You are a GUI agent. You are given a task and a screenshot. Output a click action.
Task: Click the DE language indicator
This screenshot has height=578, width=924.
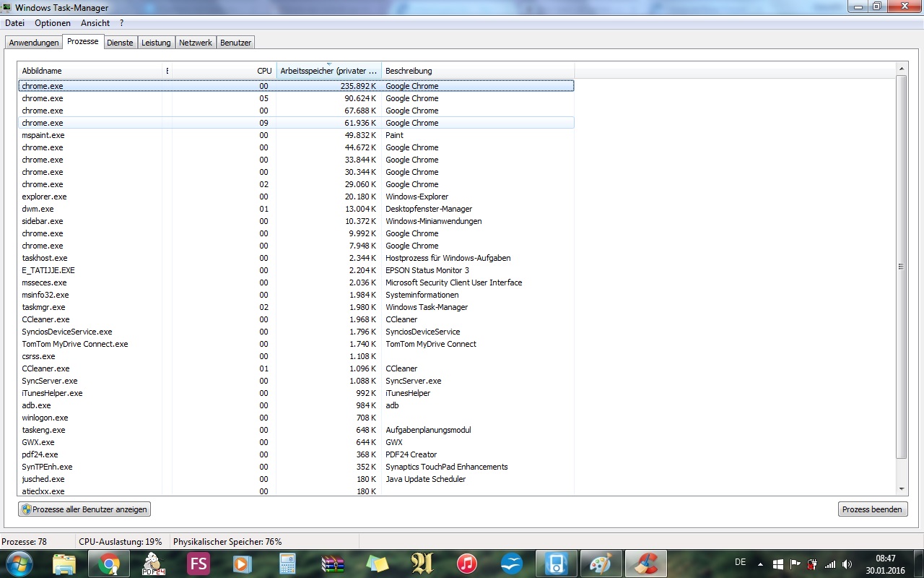[x=740, y=562]
